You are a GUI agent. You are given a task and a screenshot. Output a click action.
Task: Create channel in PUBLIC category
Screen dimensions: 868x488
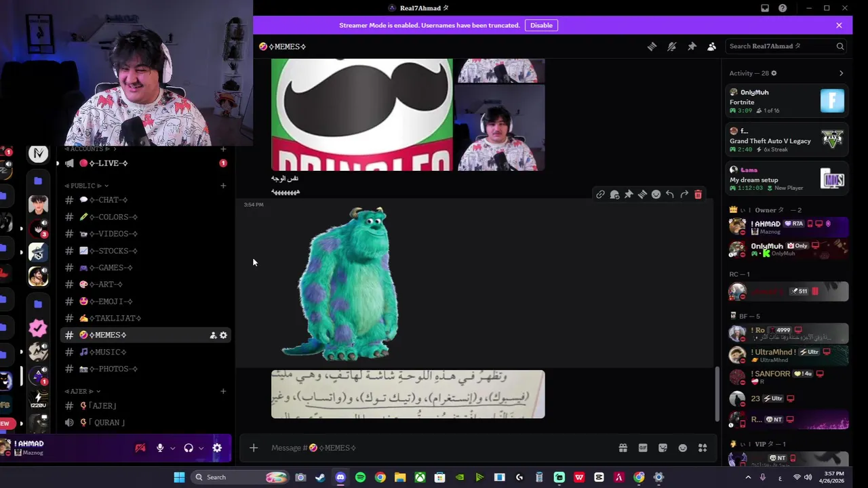(223, 186)
